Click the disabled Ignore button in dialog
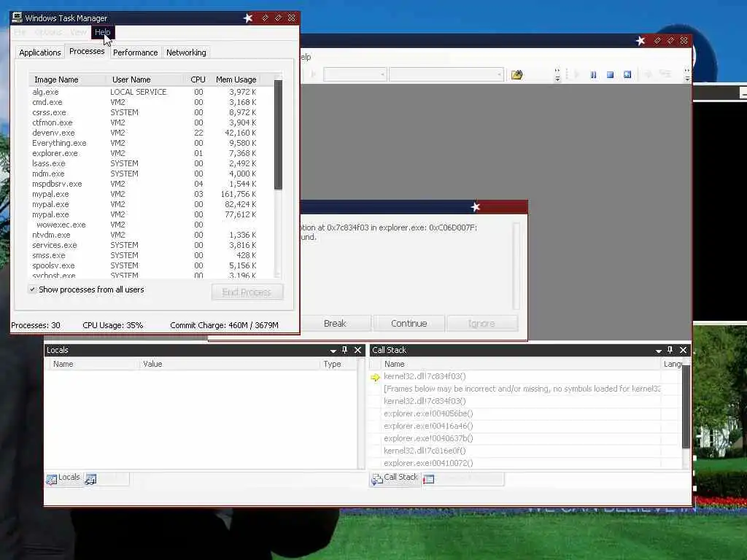 (x=481, y=323)
